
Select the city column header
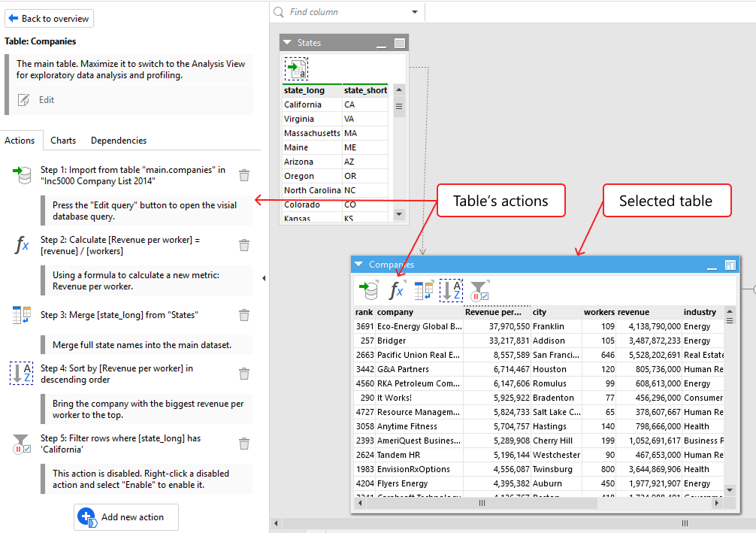tap(556, 312)
